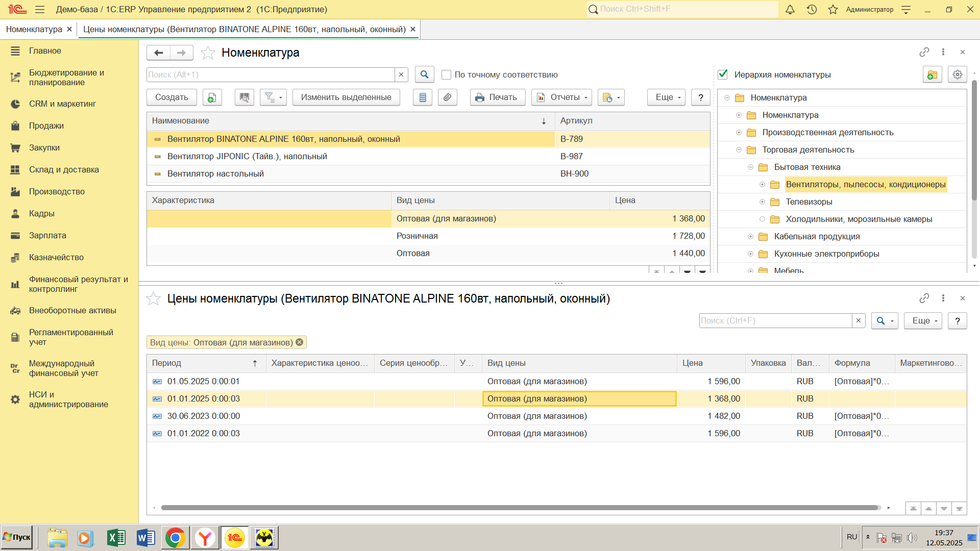The height and width of the screenshot is (551, 980).
Task: Open Закупки section in sidebar
Action: coord(44,147)
